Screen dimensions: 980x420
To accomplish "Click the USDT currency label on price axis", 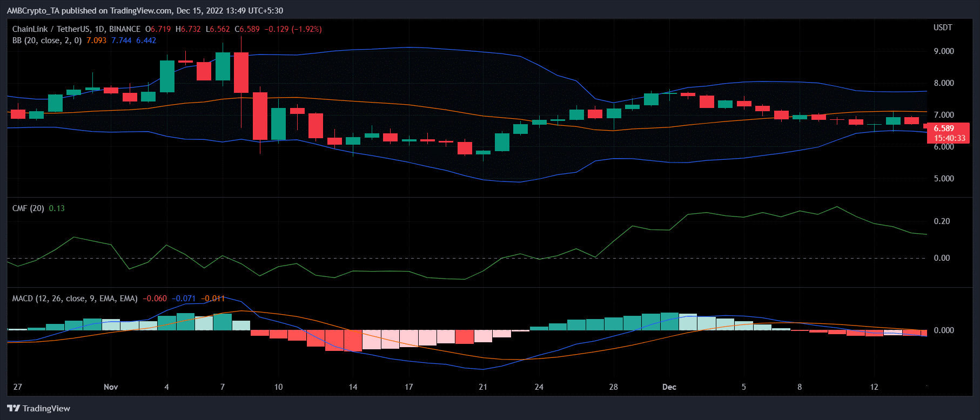I will (x=943, y=28).
